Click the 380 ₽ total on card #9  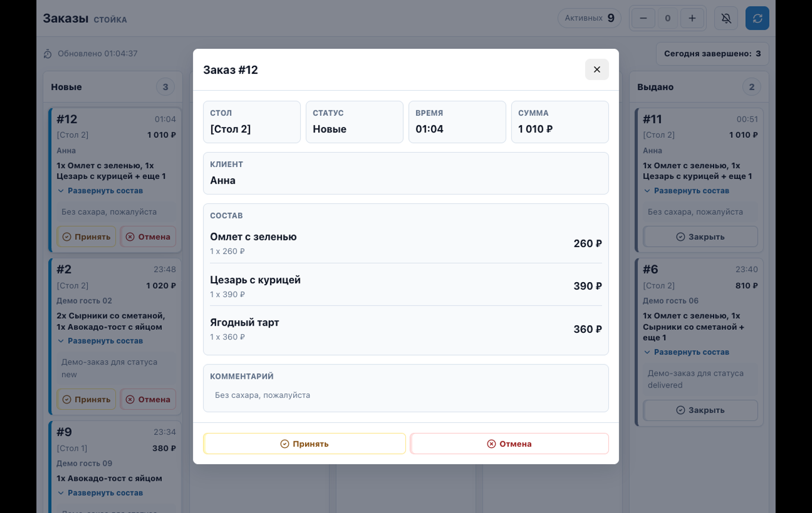[164, 449]
